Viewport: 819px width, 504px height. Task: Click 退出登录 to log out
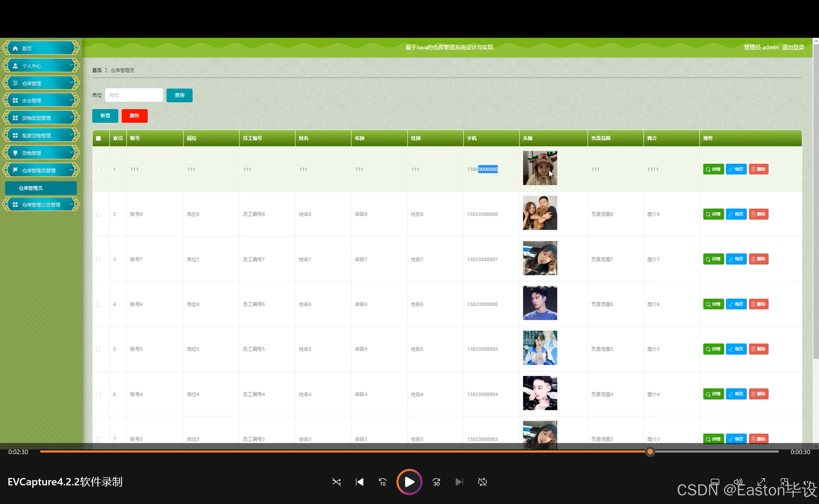793,47
